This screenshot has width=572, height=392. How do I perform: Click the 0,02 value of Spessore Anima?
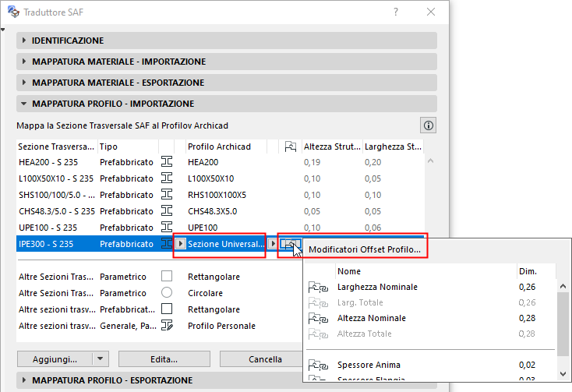click(x=527, y=365)
